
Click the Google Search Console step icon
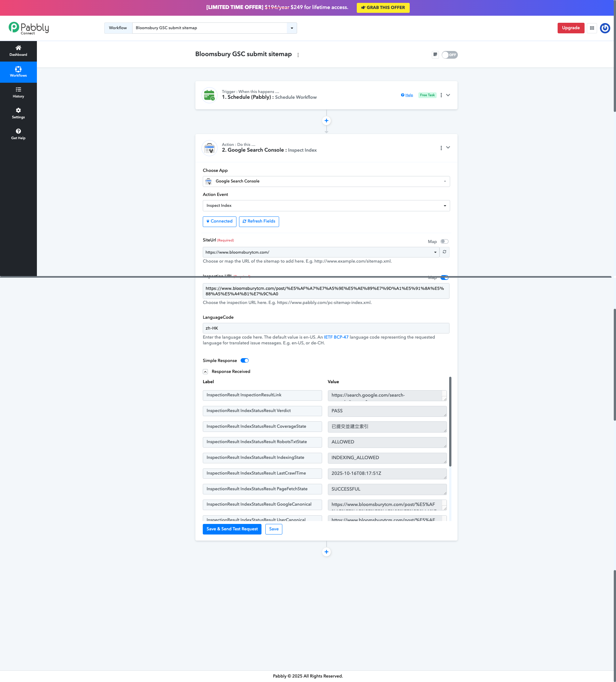pyautogui.click(x=210, y=148)
